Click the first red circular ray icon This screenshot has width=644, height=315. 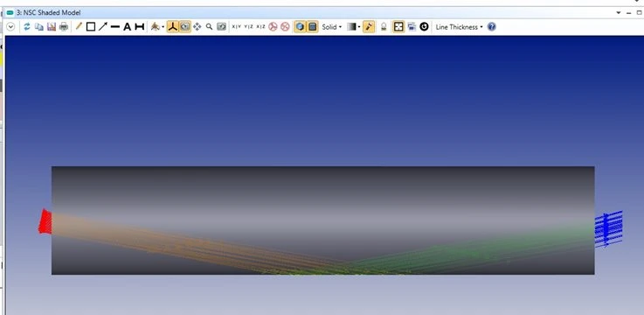[x=273, y=27]
